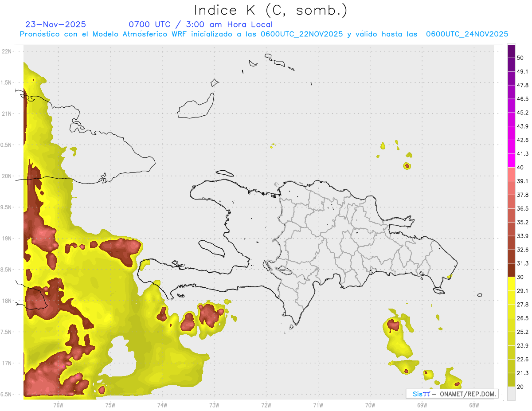Click the '40' colorbar label
Screen dimensions: 532x411
coord(520,168)
